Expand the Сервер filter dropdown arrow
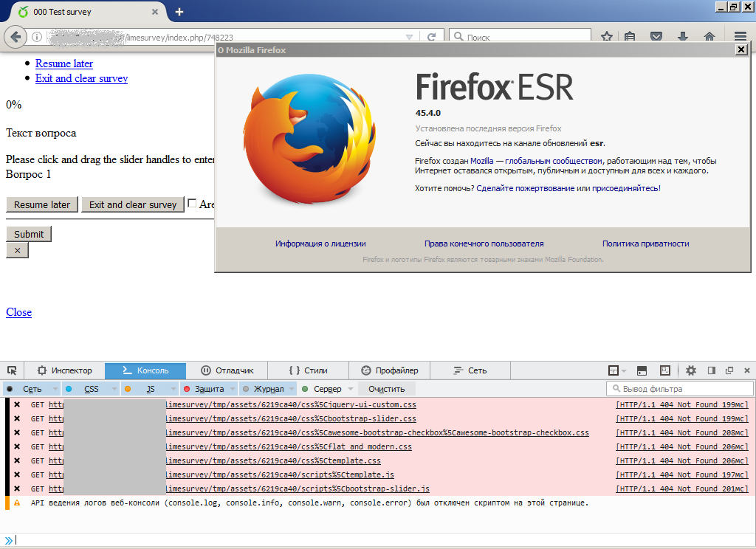 [351, 389]
